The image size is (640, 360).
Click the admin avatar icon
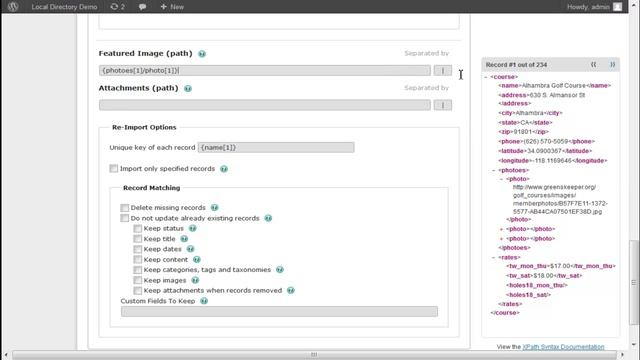[618, 7]
